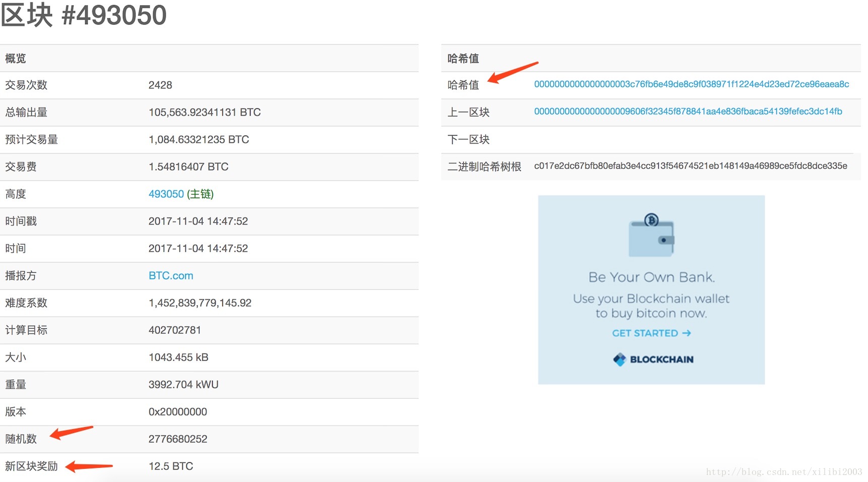Click the bitcoin coin above the wallet
This screenshot has height=482, width=868.
pos(652,220)
